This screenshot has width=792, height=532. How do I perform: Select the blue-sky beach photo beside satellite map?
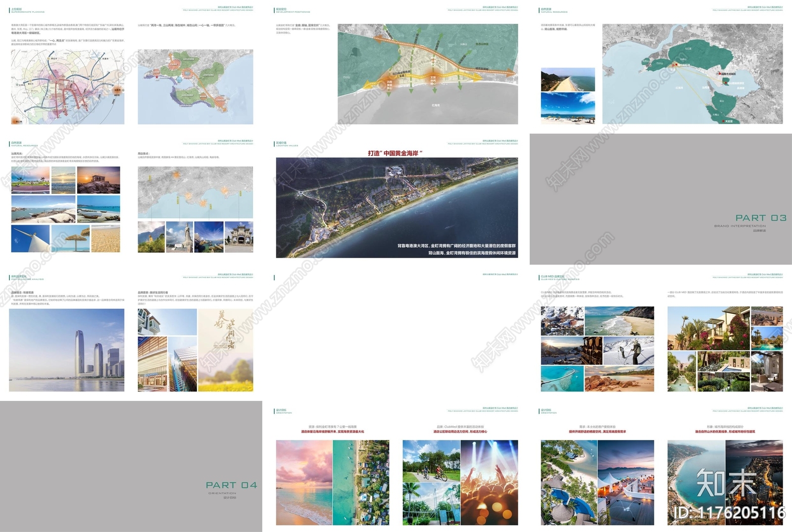click(x=568, y=107)
